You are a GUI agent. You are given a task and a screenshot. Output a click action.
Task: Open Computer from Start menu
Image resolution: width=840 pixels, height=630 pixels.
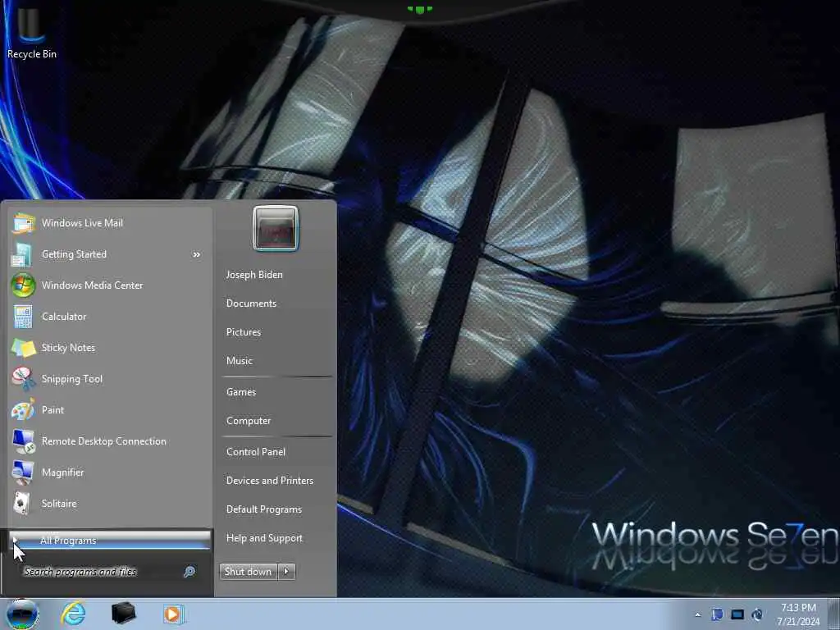pos(249,421)
